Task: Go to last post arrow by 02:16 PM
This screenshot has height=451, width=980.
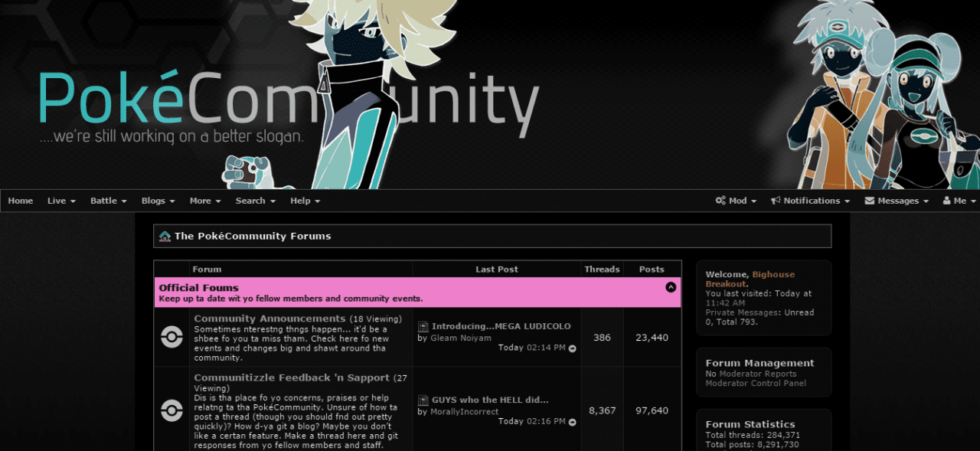Action: [x=572, y=422]
